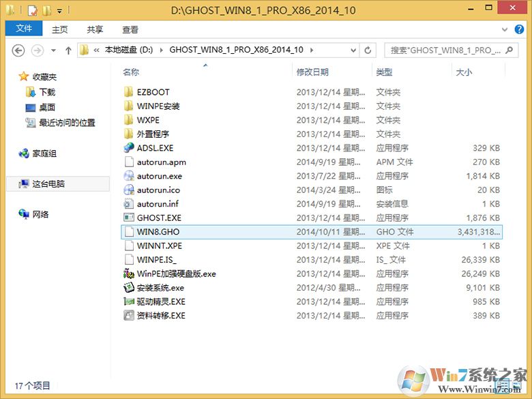Screen dimensions: 532x399
Task: Select the GHOST.EXE file icon
Action: pyautogui.click(x=129, y=218)
